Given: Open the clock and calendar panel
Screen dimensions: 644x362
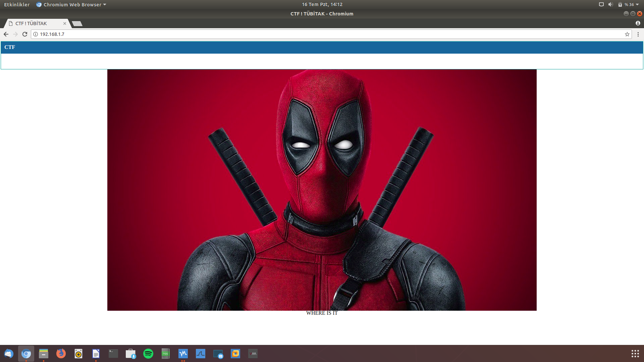Looking at the screenshot, I should click(322, 4).
